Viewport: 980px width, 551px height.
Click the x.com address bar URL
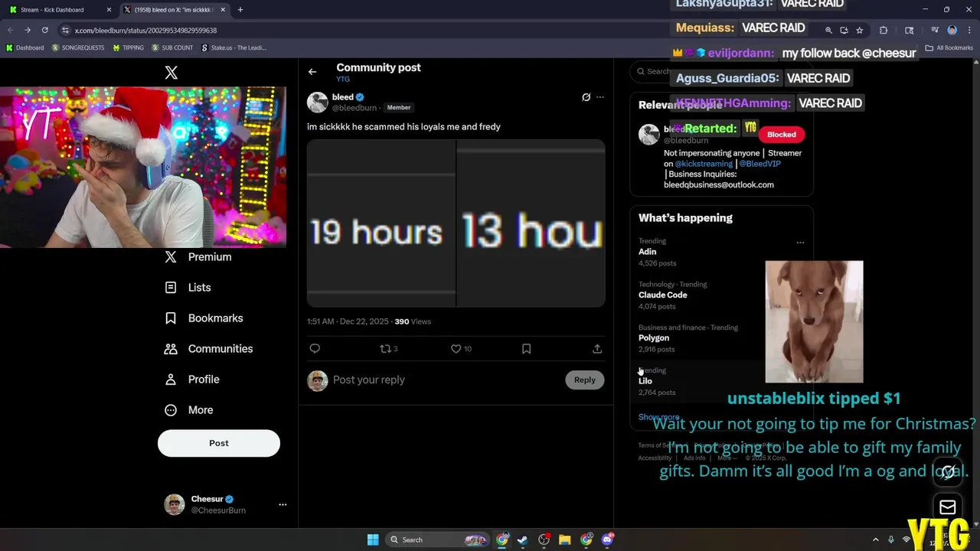coord(145,31)
